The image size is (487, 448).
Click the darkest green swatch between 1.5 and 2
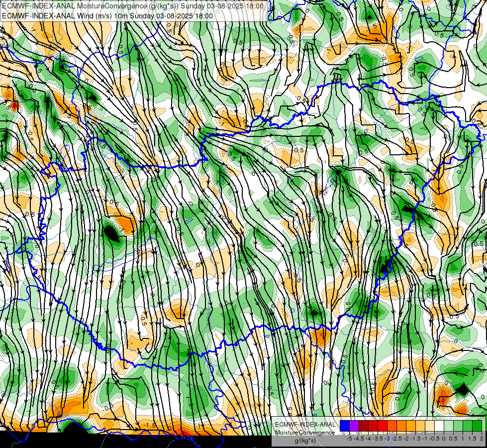coord(477,426)
